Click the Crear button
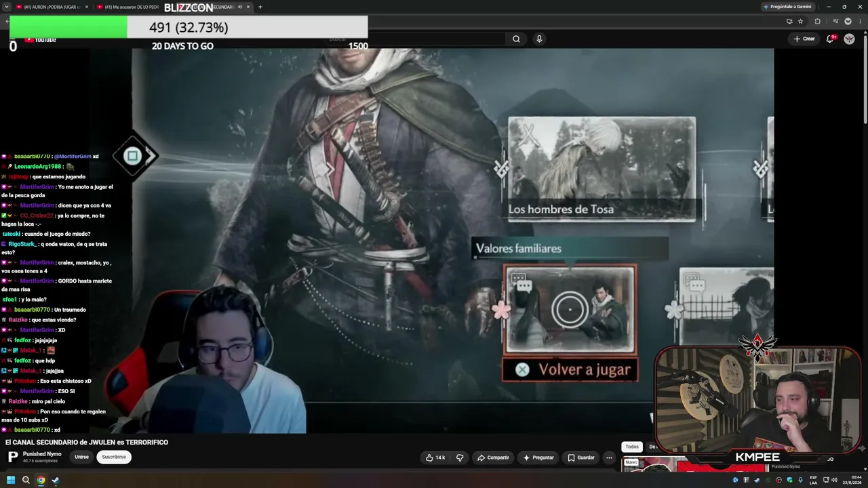 (804, 39)
